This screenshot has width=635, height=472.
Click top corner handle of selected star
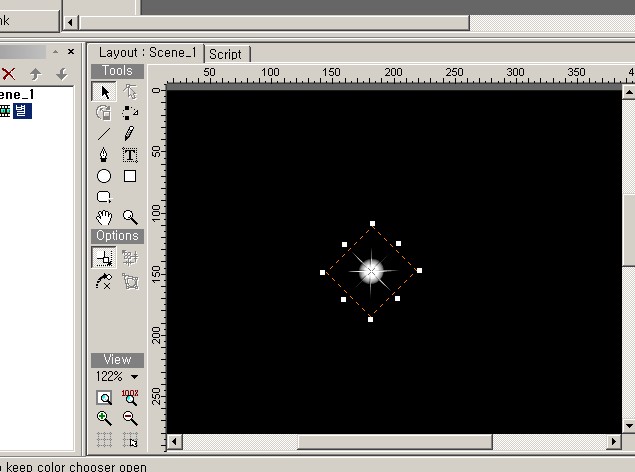click(x=372, y=223)
